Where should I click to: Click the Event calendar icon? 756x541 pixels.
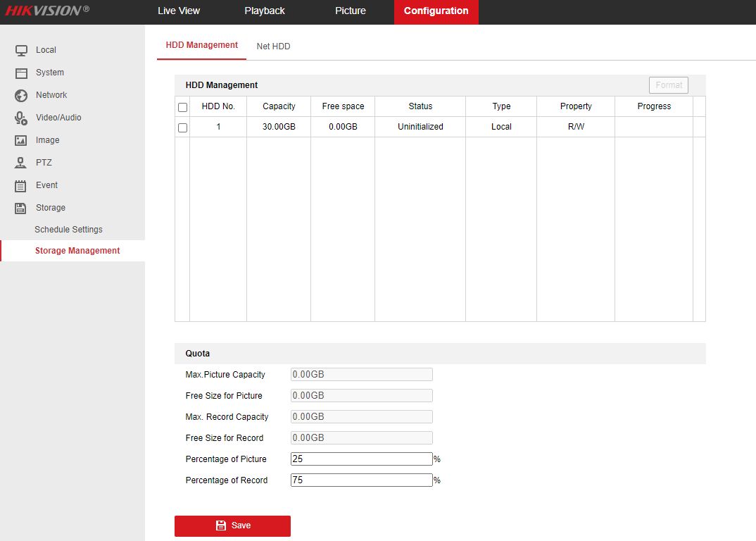(21, 185)
